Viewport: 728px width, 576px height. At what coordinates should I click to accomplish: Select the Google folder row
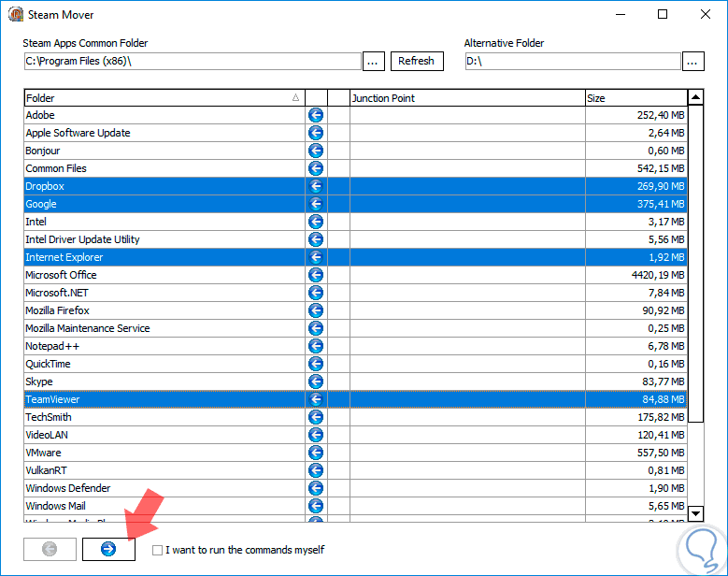[356, 204]
